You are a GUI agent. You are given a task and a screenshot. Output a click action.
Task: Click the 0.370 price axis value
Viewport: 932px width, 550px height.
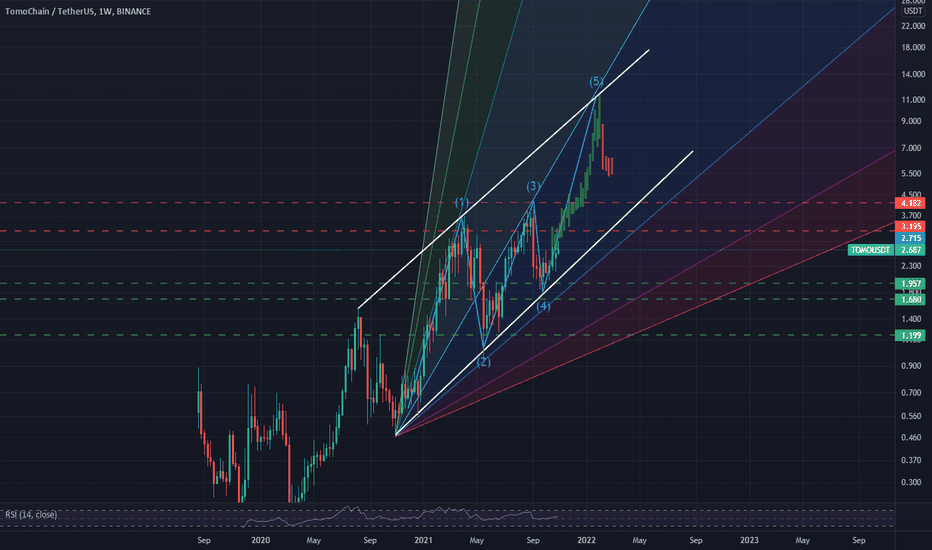click(911, 460)
